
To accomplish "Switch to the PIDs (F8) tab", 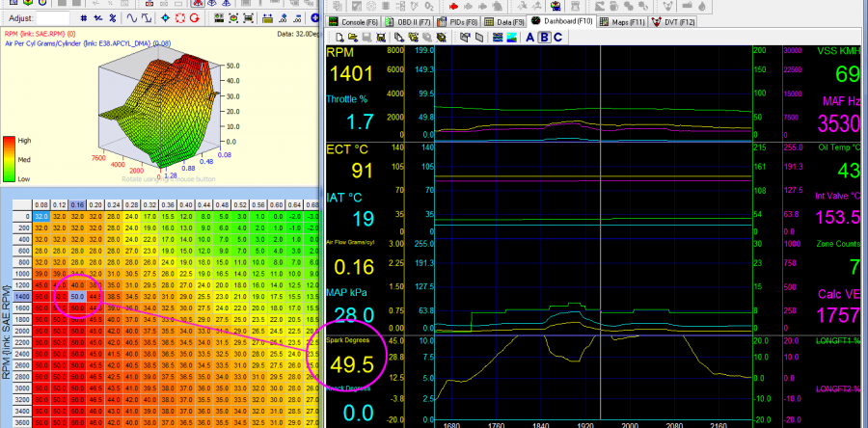I will pyautogui.click(x=457, y=22).
